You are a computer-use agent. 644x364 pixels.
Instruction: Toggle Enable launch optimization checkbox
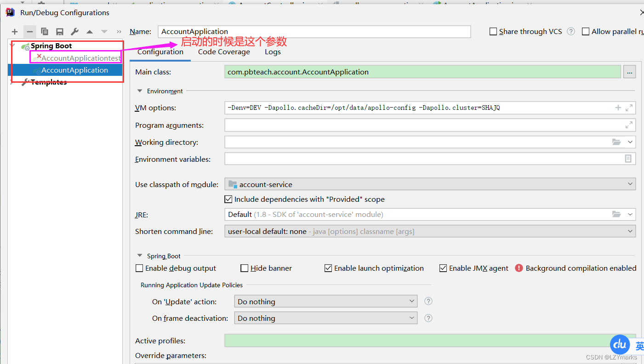tap(328, 268)
